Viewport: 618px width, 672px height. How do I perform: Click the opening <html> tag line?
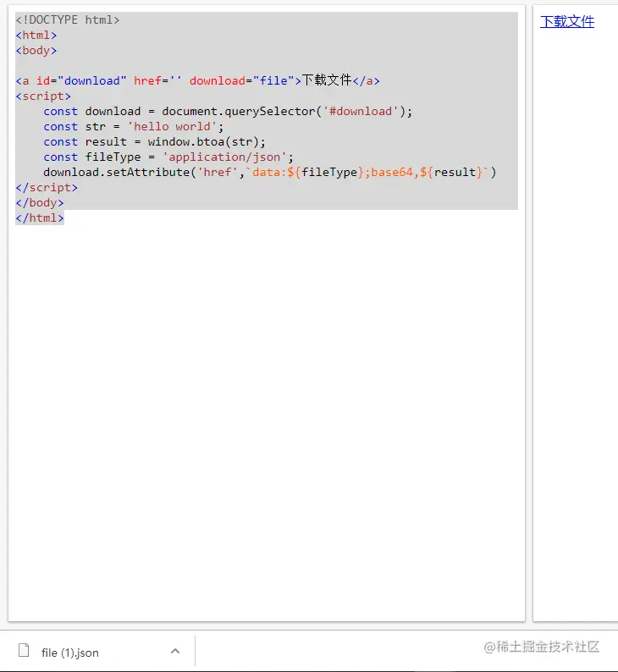click(x=36, y=36)
